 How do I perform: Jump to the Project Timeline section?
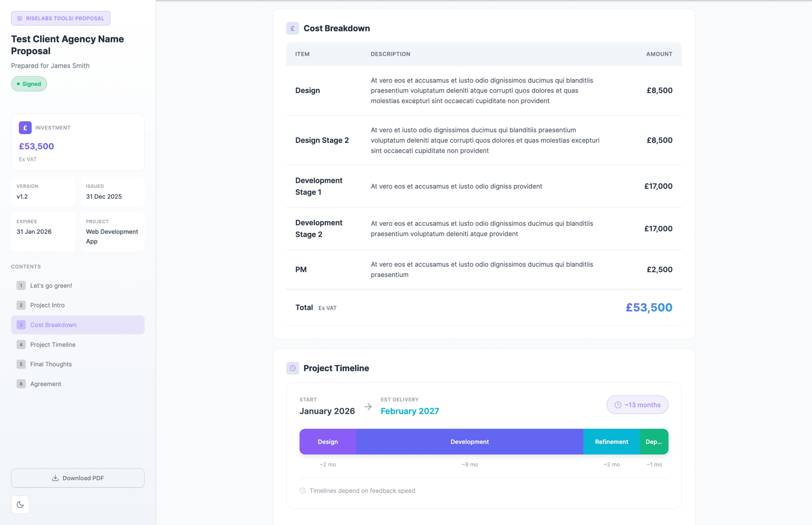click(53, 345)
